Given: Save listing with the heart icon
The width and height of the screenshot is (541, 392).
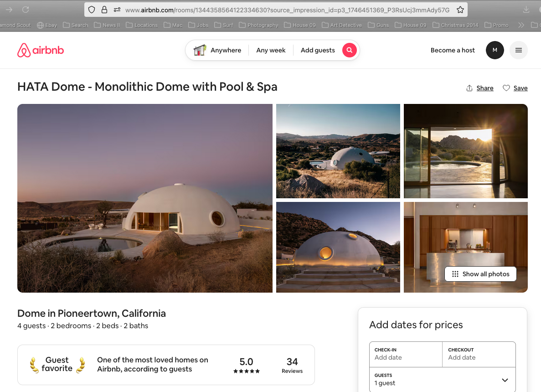Looking at the screenshot, I should pos(506,88).
